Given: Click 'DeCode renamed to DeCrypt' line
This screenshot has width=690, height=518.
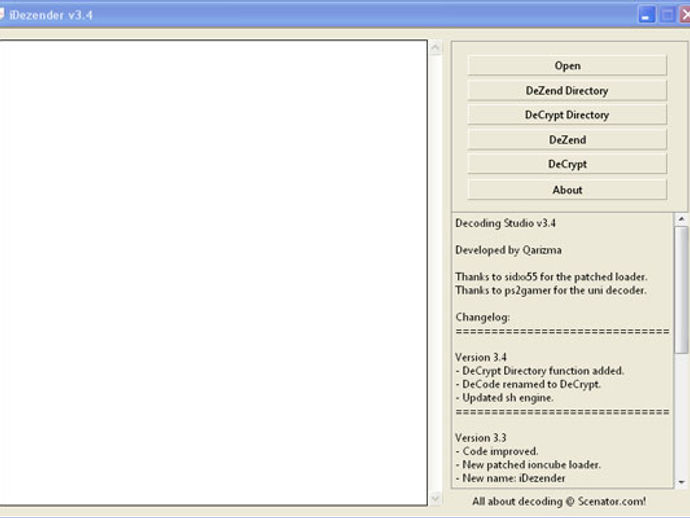Looking at the screenshot, I should (528, 384).
